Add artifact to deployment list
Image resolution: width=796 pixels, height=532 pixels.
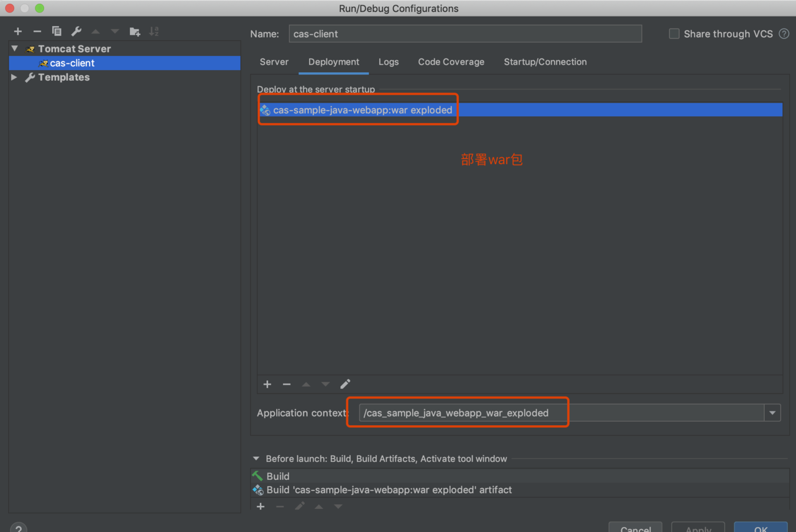[267, 384]
